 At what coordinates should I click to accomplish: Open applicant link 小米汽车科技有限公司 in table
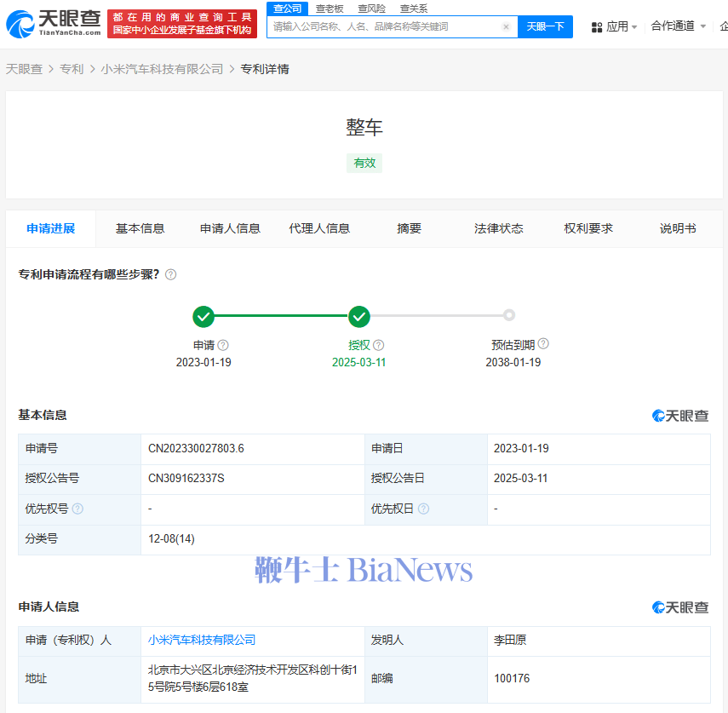click(202, 640)
